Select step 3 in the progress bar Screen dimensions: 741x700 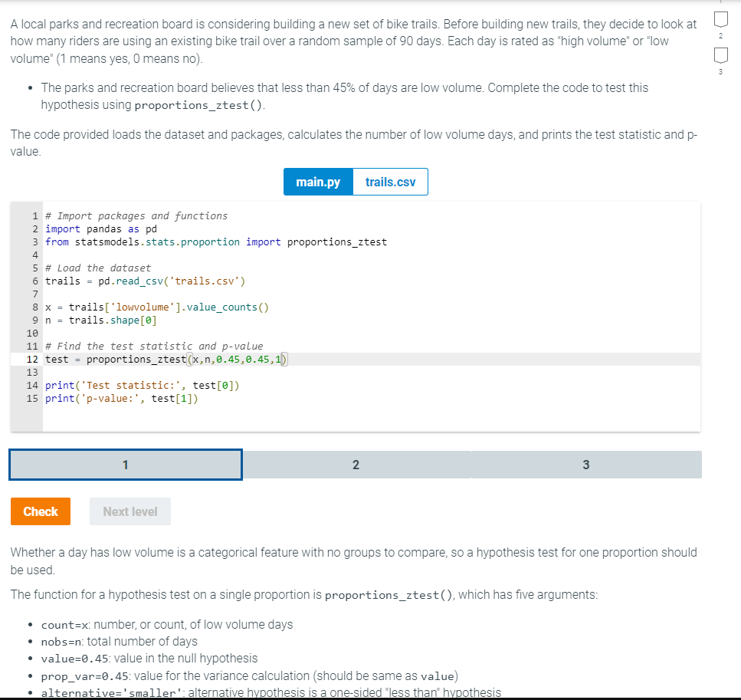[586, 464]
